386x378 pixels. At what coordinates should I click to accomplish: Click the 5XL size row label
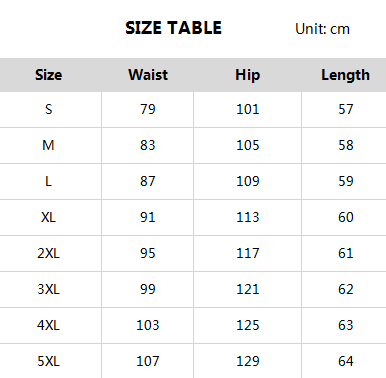point(48,361)
